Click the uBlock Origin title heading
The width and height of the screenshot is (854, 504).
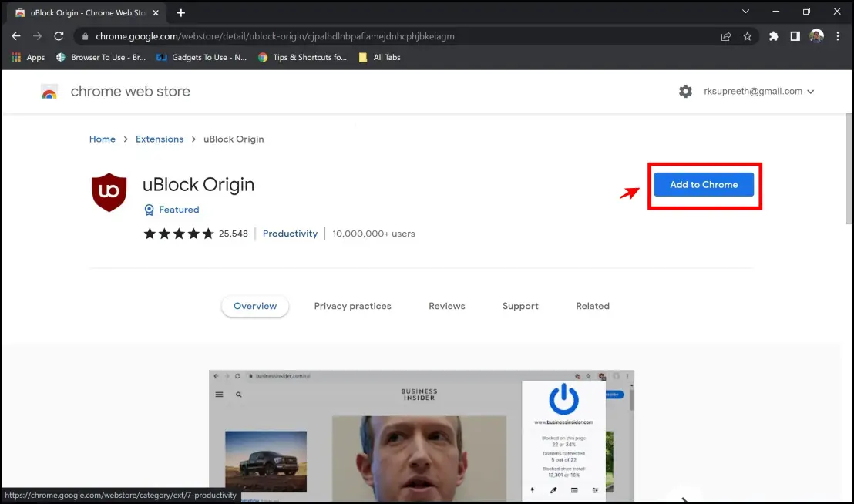tap(198, 184)
